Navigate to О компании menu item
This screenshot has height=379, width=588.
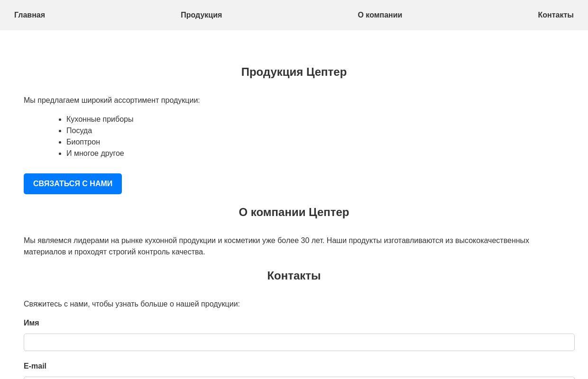click(380, 15)
